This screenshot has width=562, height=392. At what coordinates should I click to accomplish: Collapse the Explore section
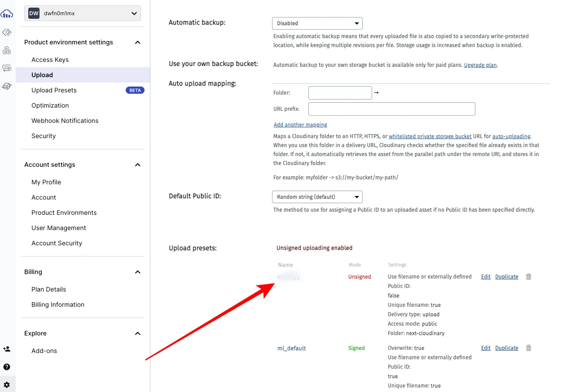click(138, 334)
